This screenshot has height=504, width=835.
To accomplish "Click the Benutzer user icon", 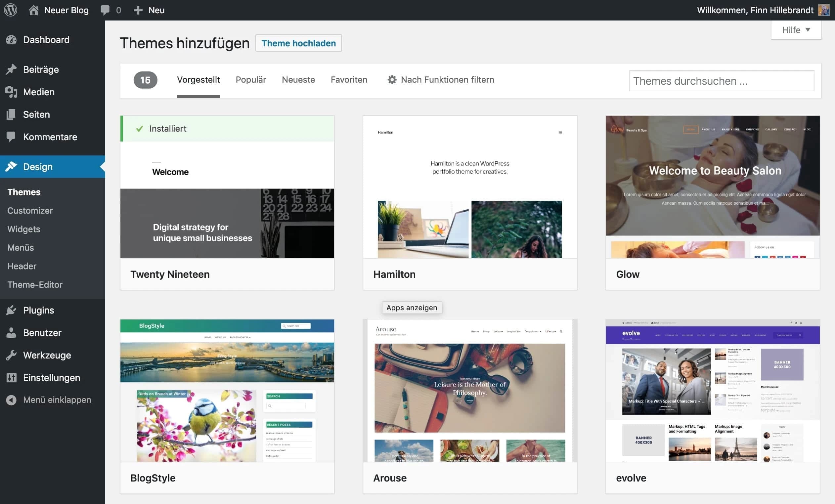I will pyautogui.click(x=11, y=333).
